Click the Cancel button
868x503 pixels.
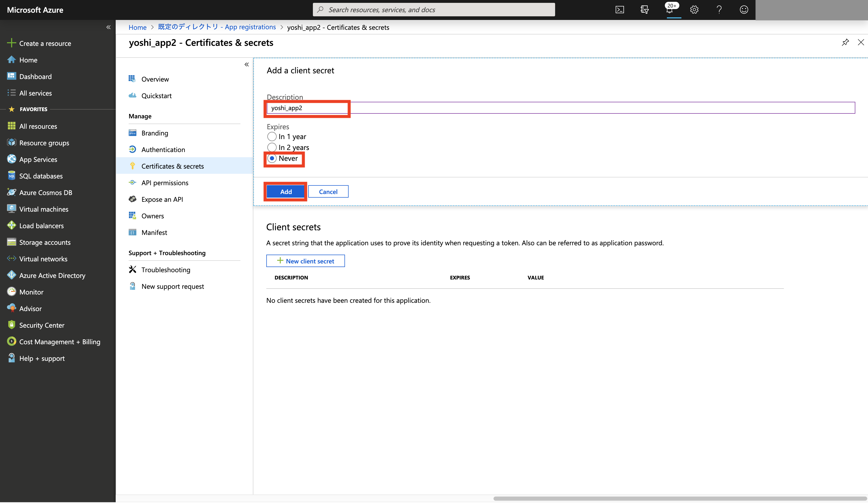pyautogui.click(x=328, y=191)
